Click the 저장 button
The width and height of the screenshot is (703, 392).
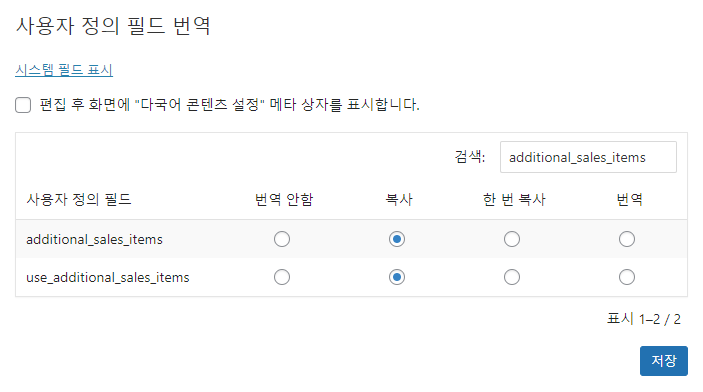tap(664, 361)
